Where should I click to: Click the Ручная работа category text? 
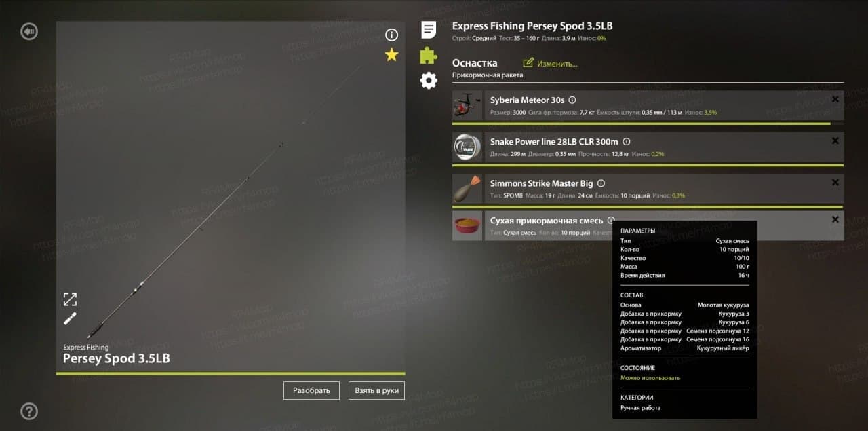tap(640, 407)
